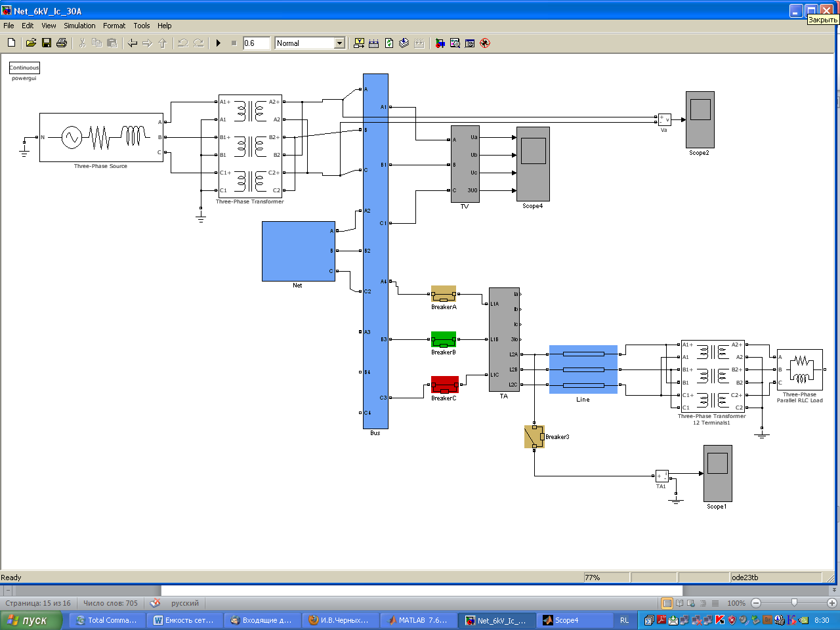Click the Word zoom slider handle
The height and width of the screenshot is (630, 840).
[794, 602]
